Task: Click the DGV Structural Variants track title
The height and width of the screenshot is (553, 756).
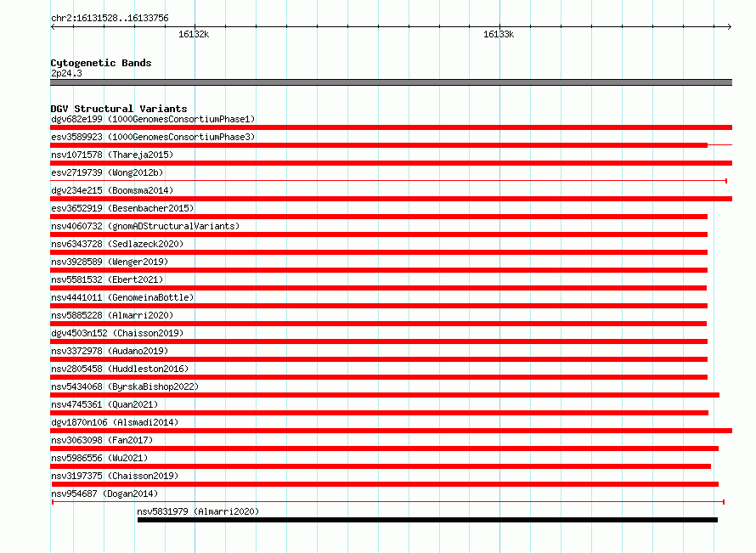Action: pos(119,109)
